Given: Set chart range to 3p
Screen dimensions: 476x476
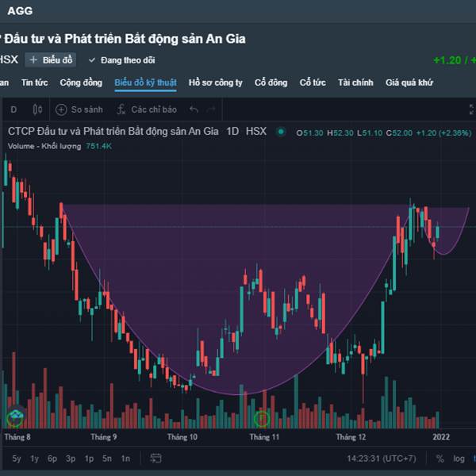Looking at the screenshot, I should point(71,458).
